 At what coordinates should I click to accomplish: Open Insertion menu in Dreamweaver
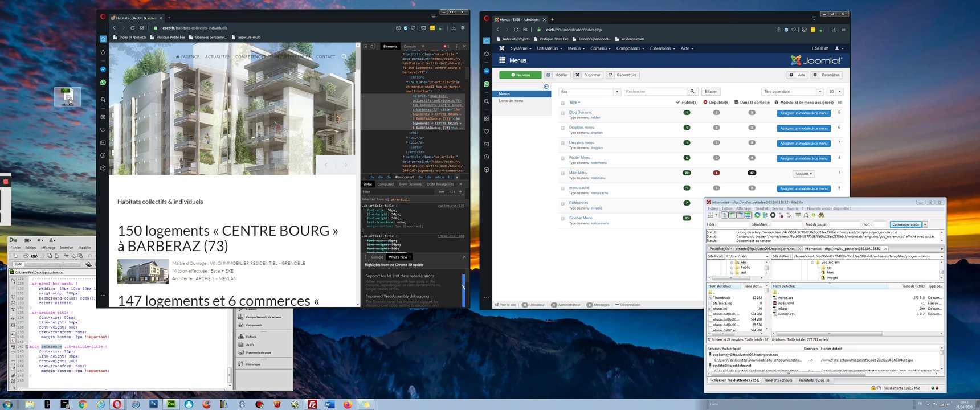click(x=67, y=248)
